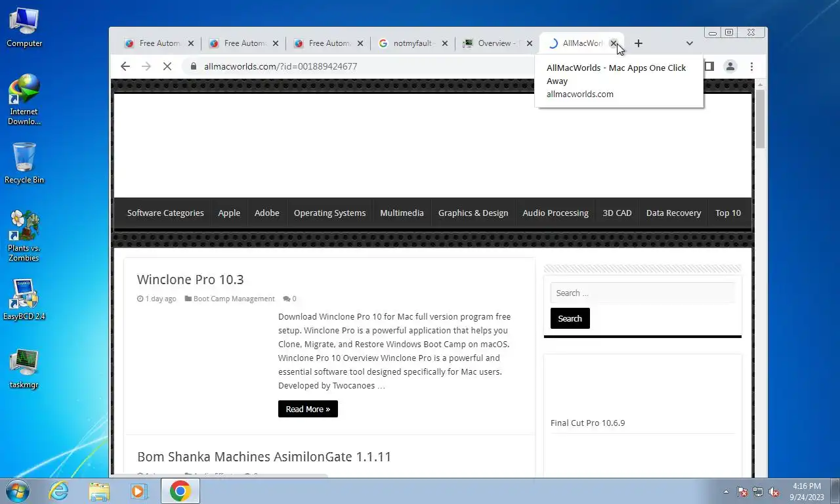View site information lock icon
The width and height of the screenshot is (840, 504).
(192, 66)
